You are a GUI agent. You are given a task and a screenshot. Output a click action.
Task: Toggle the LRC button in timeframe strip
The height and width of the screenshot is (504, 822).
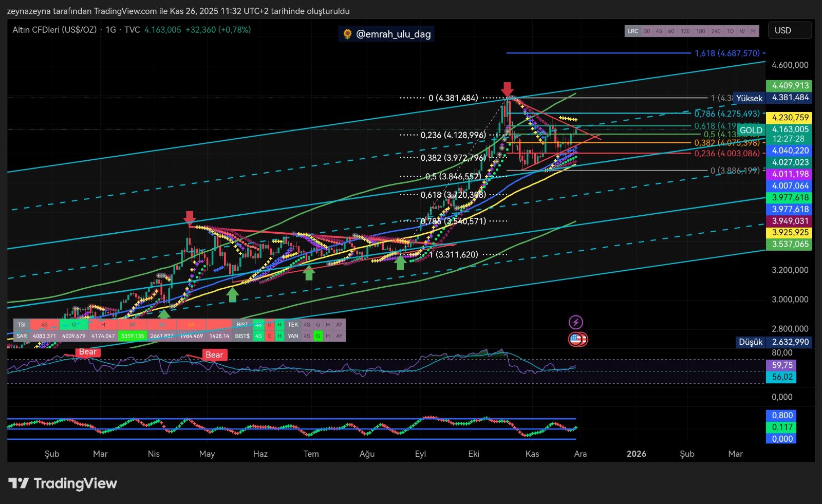(632, 31)
